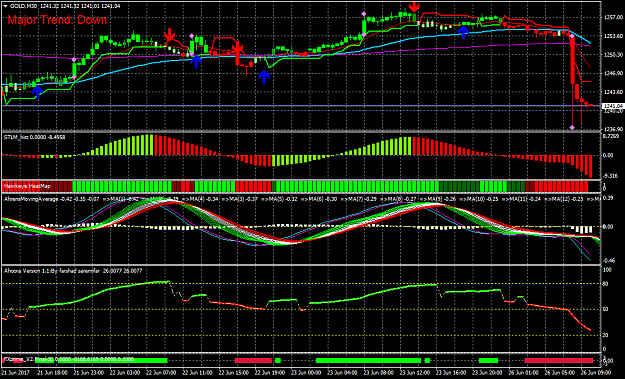Select the Hawkeye HeatMap indicator label
The height and width of the screenshot is (379, 625).
pyautogui.click(x=28, y=186)
